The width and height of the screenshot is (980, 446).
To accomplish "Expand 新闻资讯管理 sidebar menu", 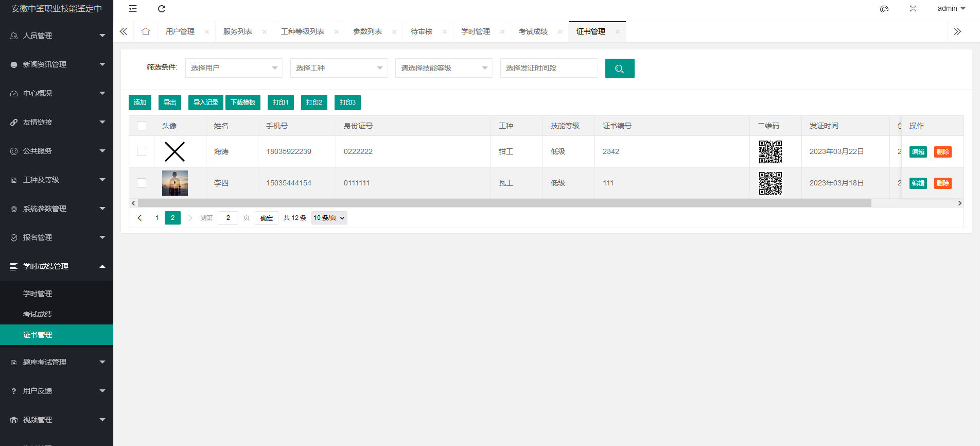I will tap(57, 64).
